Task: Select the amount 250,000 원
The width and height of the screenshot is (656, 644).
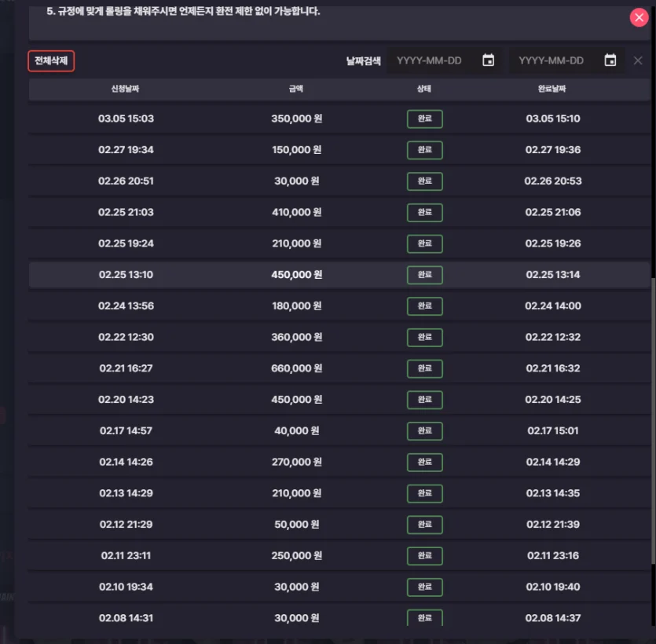Action: 297,556
